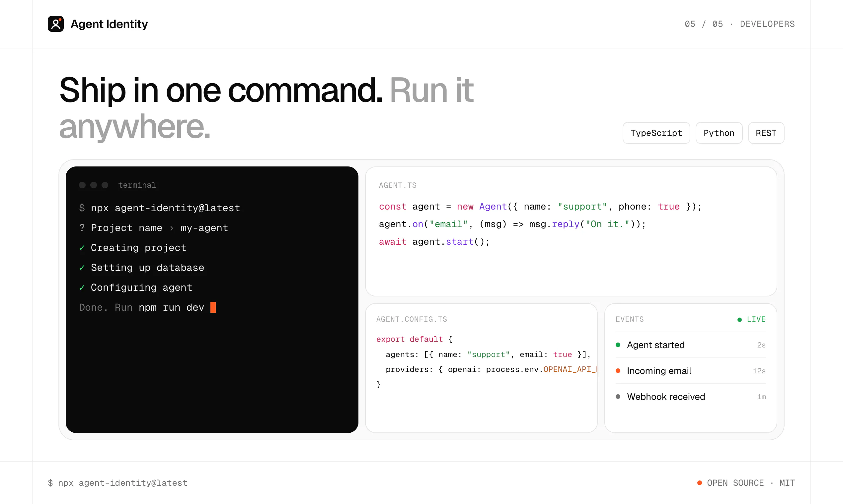Click the npx agent-identity@latest command in terminal

click(x=166, y=208)
